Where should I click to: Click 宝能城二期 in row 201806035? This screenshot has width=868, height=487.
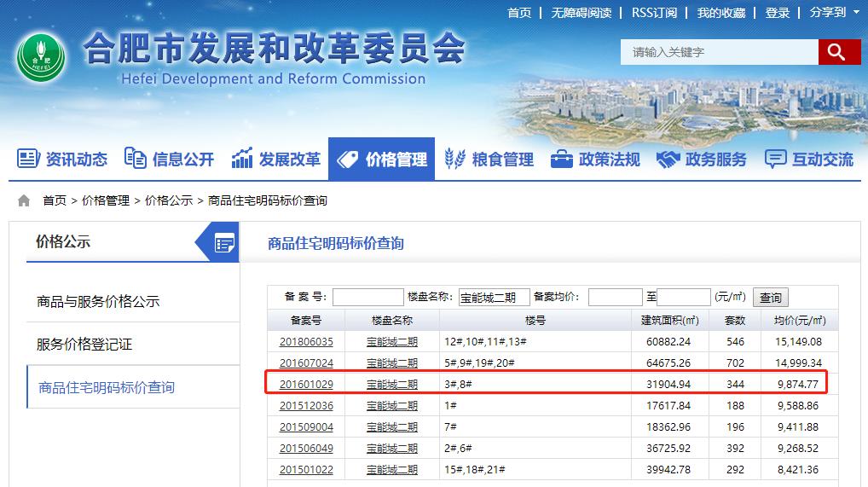(x=392, y=342)
